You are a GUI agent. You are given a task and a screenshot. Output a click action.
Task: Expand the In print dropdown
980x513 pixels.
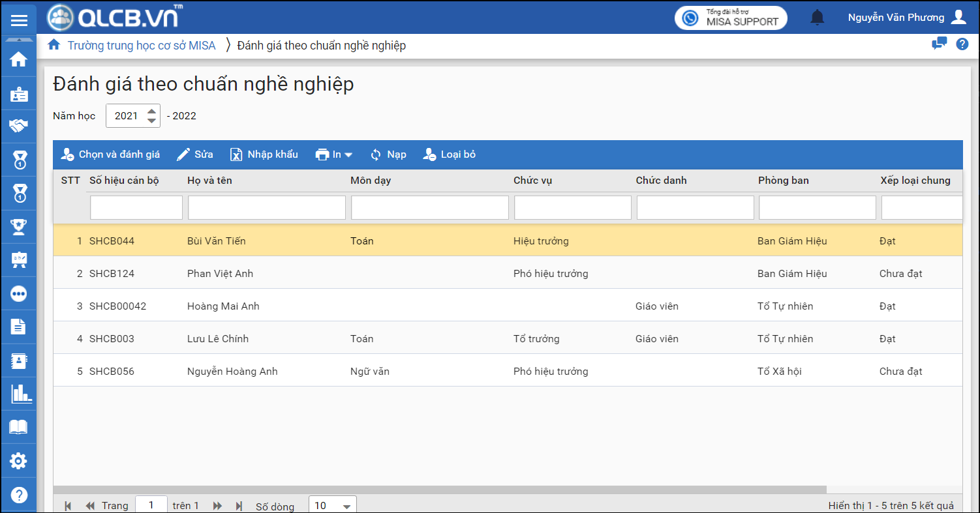click(x=334, y=154)
